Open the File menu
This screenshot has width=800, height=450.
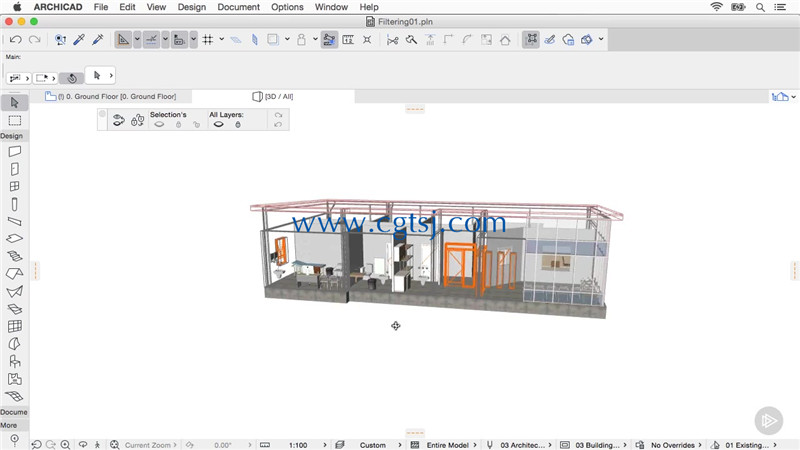tap(101, 7)
